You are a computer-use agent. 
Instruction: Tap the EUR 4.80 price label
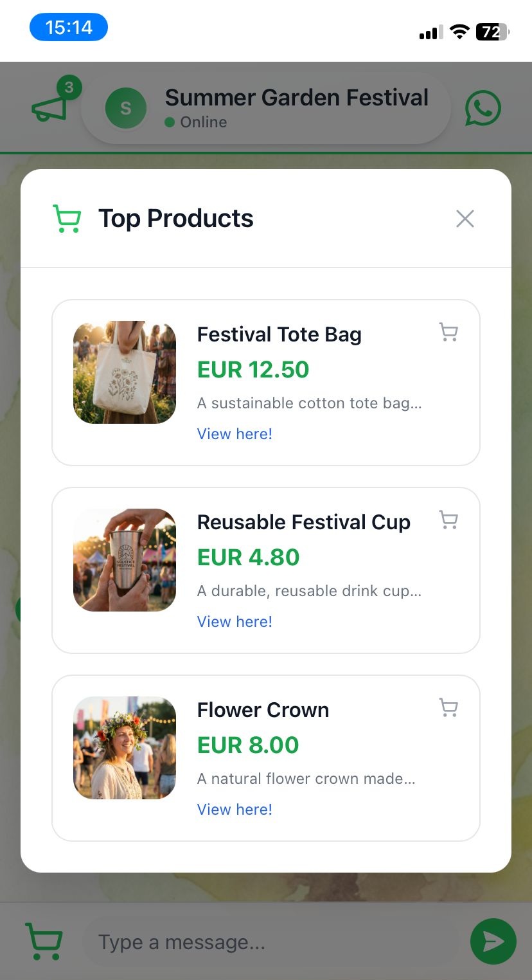click(248, 558)
